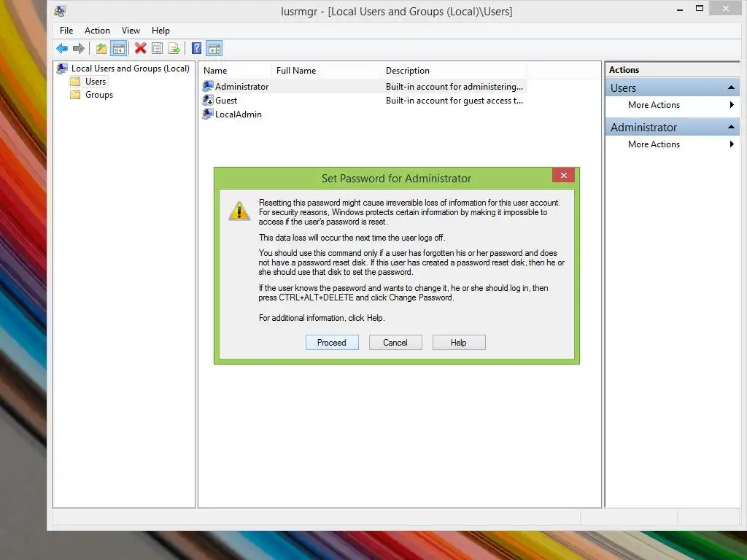This screenshot has height=560, width=747.
Task: Click the Cancel button in dialog
Action: [x=395, y=343]
